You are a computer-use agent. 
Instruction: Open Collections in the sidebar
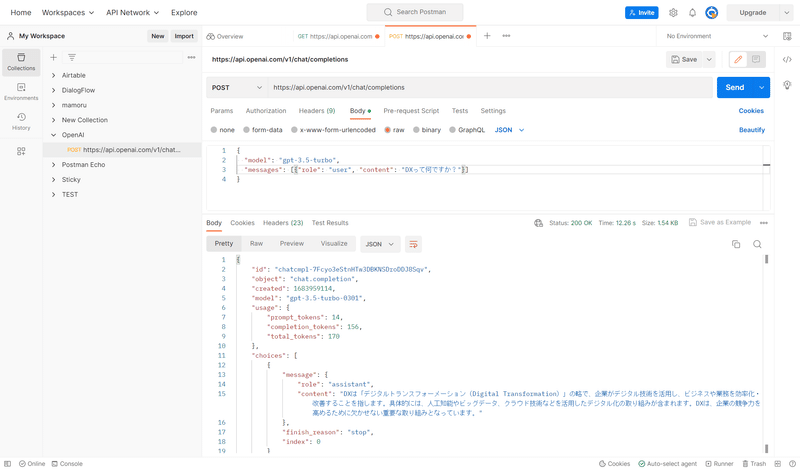pyautogui.click(x=21, y=62)
